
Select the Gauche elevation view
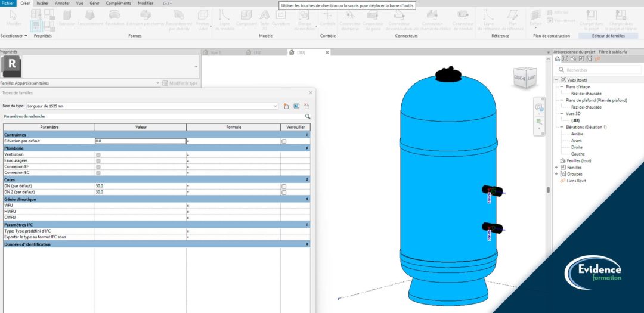[578, 154]
